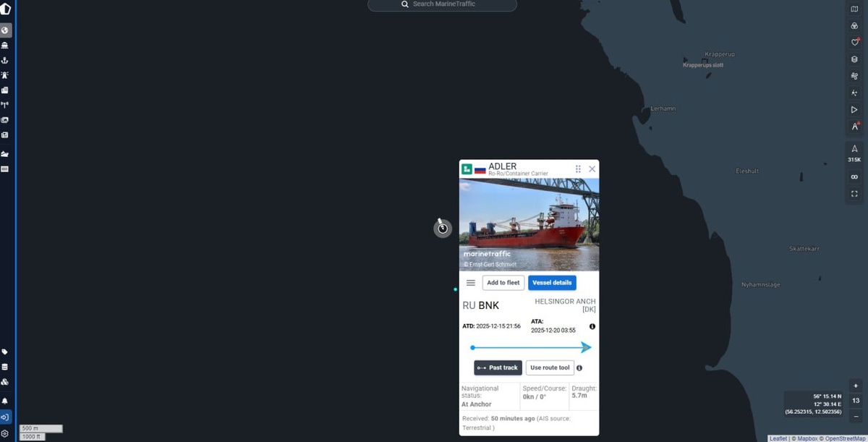Screen dimensions: 868x442
Task: Toggle the wind weather layer icon
Action: [854, 76]
